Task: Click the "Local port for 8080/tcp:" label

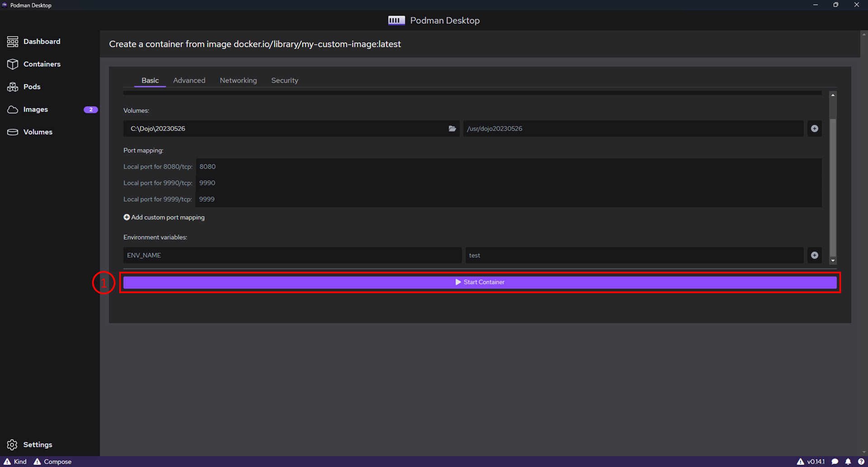Action: [158, 167]
